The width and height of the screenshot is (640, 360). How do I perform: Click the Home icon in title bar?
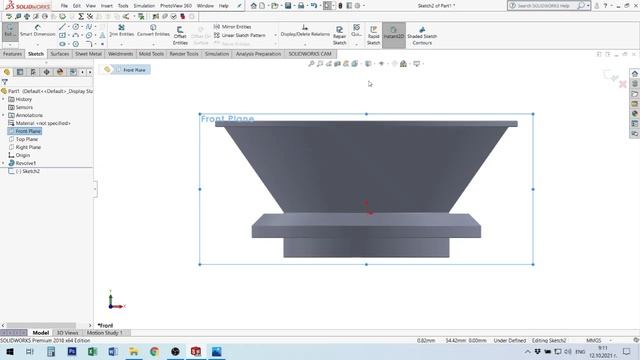253,6
